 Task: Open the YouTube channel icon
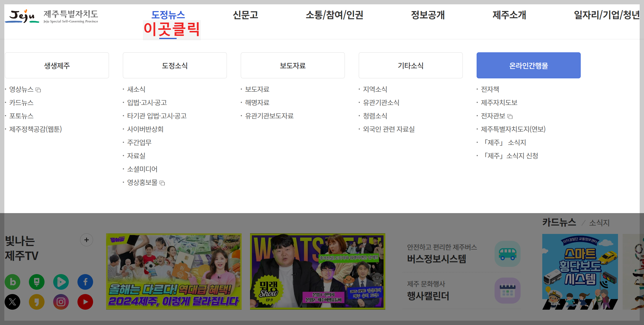[x=85, y=302]
